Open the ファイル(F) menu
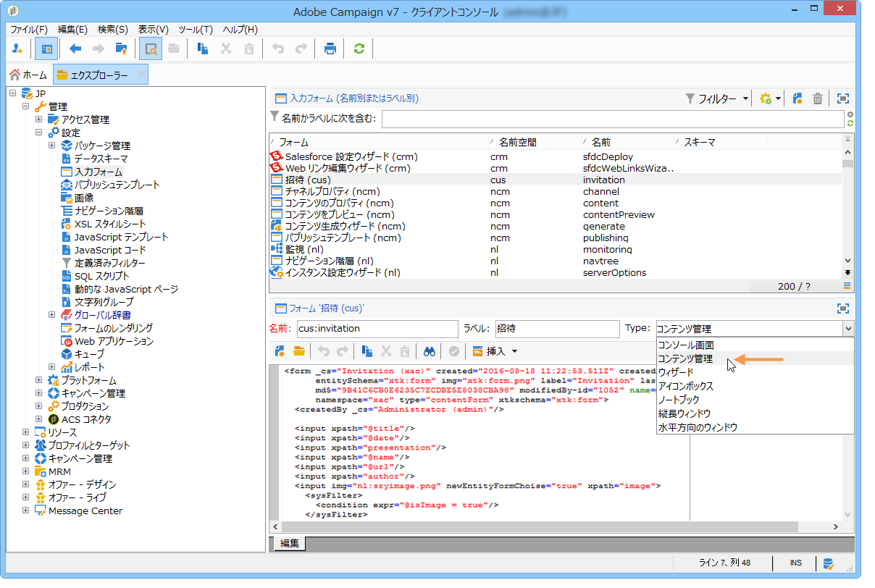Screen dimensions: 875x588 [29, 30]
